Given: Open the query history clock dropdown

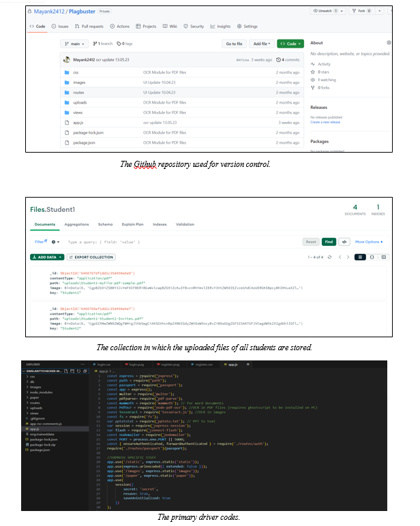Looking at the screenshot, I should 55,242.
